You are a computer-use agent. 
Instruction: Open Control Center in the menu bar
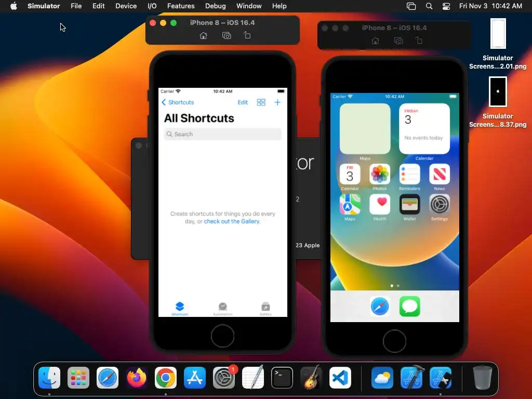[446, 6]
